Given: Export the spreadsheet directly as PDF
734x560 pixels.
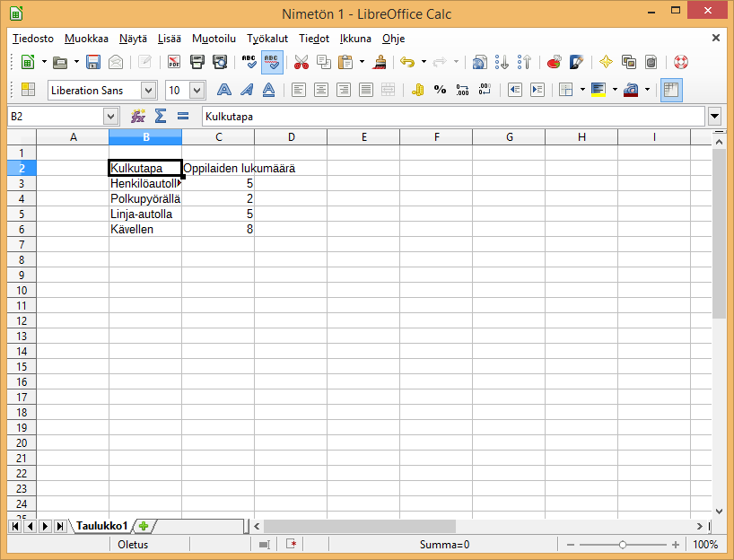Looking at the screenshot, I should point(174,62).
